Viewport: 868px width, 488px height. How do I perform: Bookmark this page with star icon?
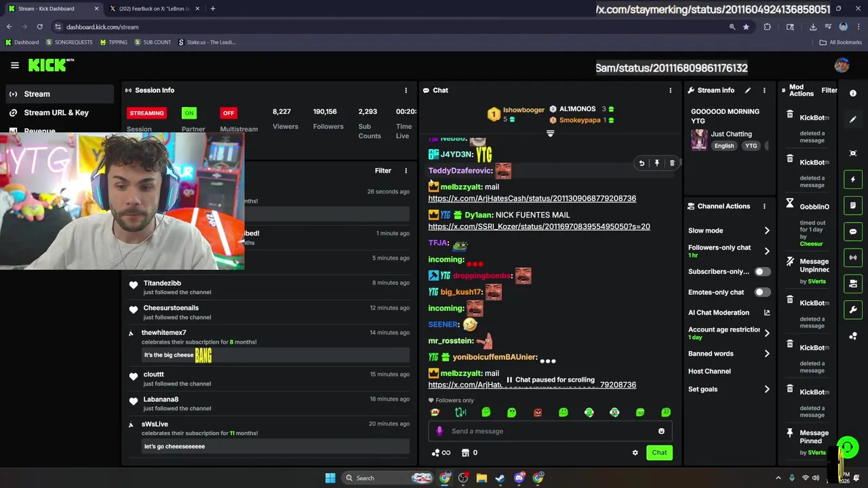point(746,27)
